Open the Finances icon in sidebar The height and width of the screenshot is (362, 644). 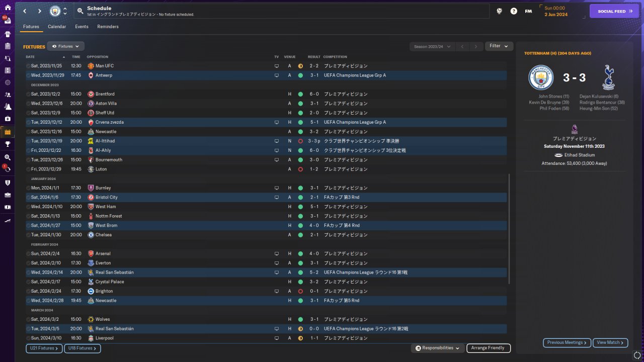(8, 207)
